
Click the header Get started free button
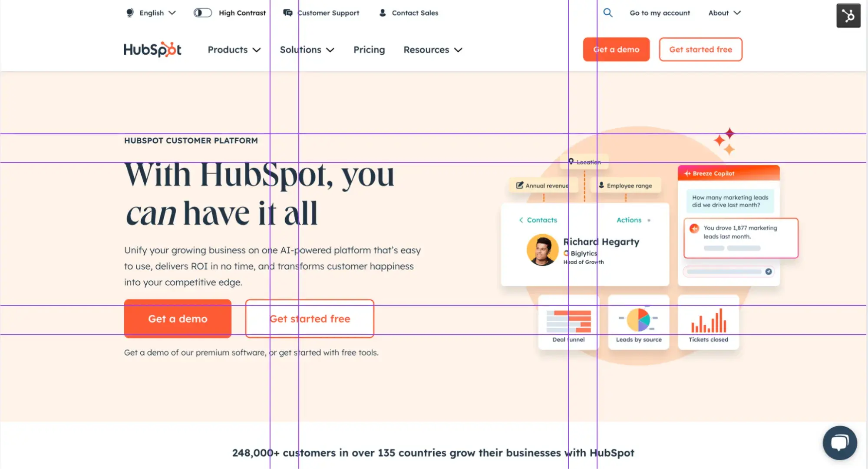point(700,49)
